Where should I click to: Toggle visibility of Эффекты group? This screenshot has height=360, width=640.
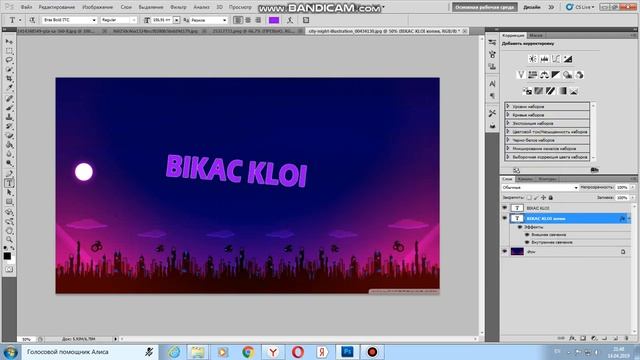(520, 227)
